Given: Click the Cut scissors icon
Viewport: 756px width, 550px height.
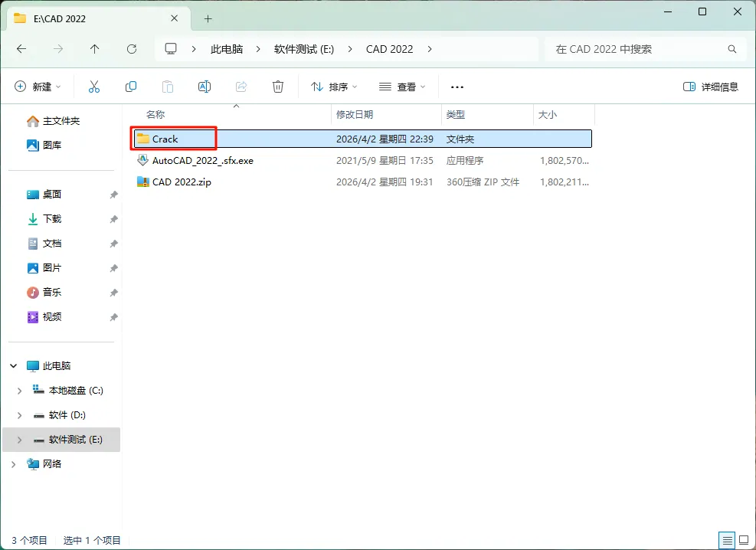Looking at the screenshot, I should [x=94, y=87].
